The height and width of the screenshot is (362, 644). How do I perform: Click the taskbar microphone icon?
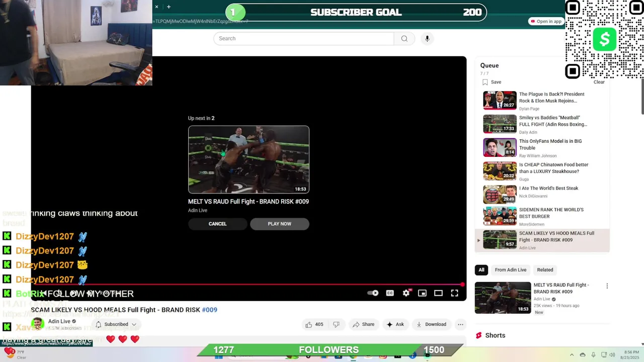[x=593, y=355]
